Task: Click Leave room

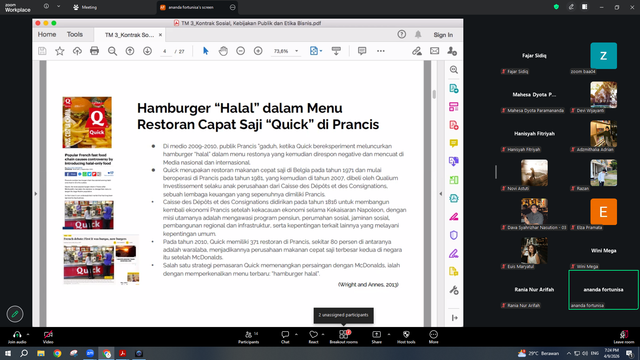Action: coord(624,337)
